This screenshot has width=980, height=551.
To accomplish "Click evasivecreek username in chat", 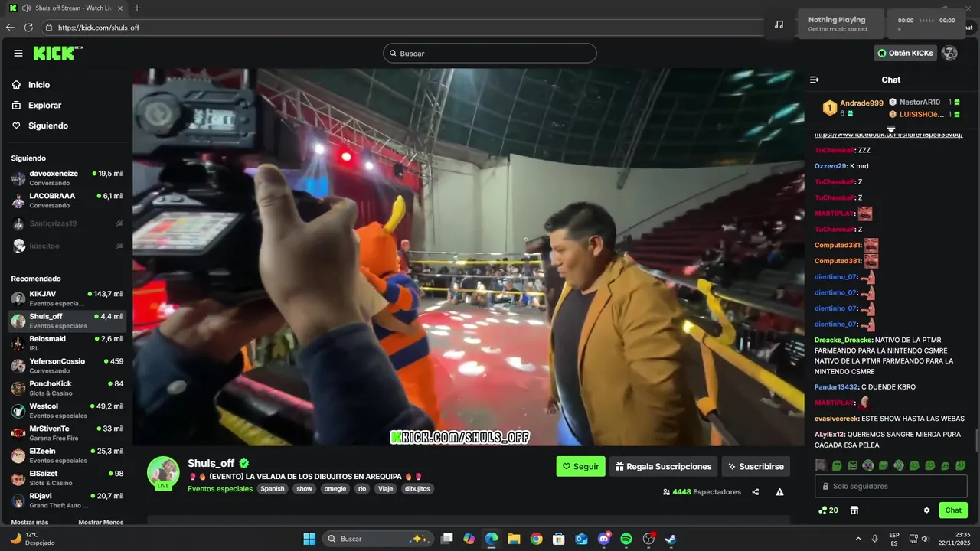I will pos(837,419).
